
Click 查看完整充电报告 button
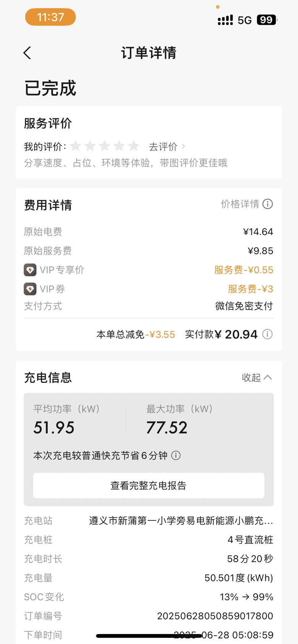[x=149, y=485]
